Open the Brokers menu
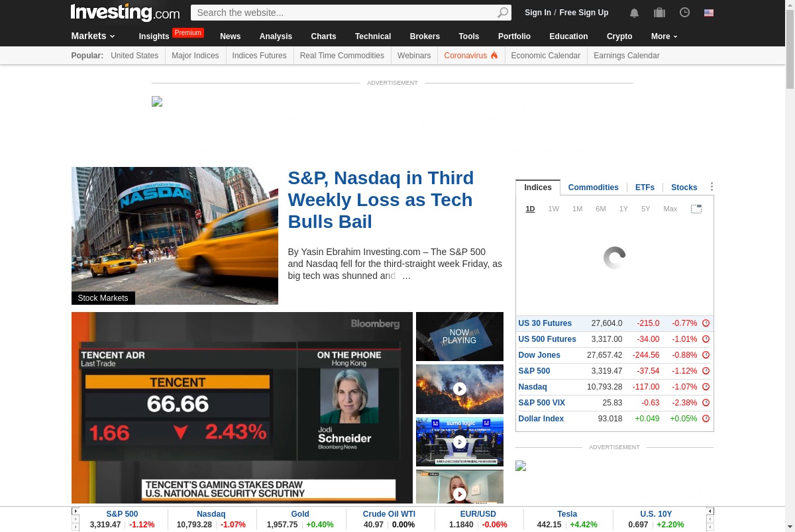 tap(425, 36)
